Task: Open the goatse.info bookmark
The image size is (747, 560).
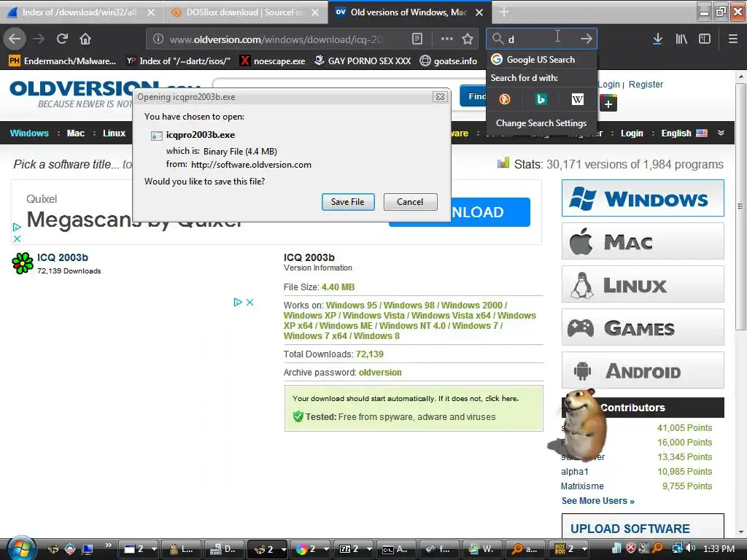Action: click(449, 61)
